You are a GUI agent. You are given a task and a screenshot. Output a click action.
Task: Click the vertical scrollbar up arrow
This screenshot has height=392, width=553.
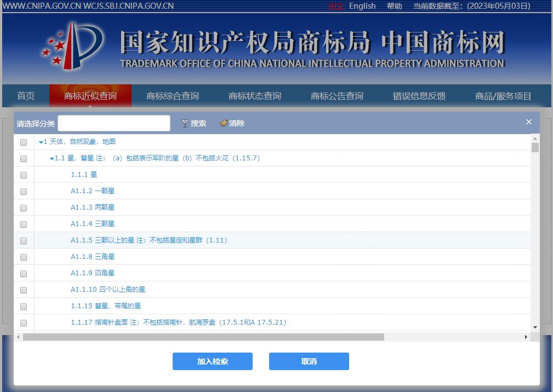click(535, 139)
